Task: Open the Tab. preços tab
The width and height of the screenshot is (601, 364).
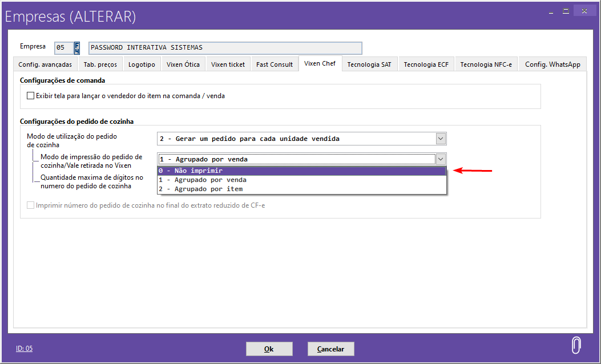Action: pos(100,64)
